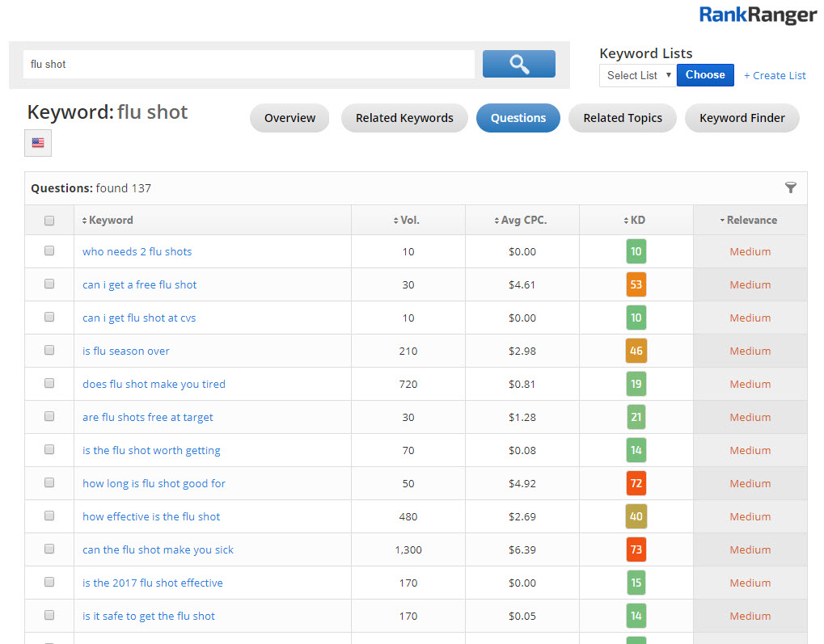Viewport: 824px width, 644px height.
Task: Toggle the select-all header checkbox
Action: point(49,221)
